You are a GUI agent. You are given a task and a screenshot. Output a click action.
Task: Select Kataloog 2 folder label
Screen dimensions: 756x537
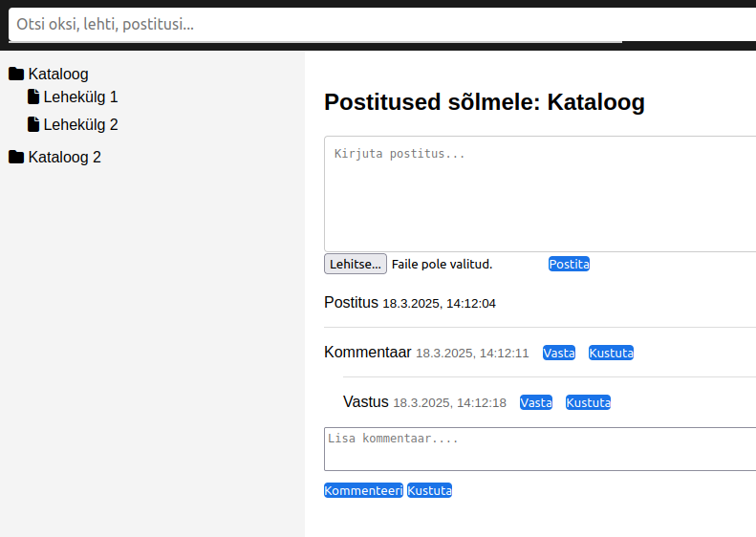point(65,158)
